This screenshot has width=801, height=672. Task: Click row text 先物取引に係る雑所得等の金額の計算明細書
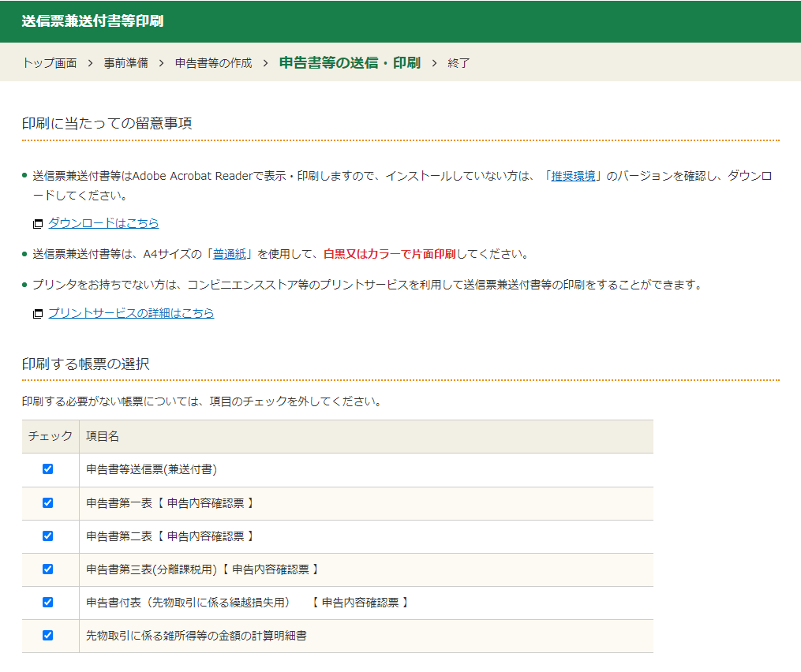point(197,636)
